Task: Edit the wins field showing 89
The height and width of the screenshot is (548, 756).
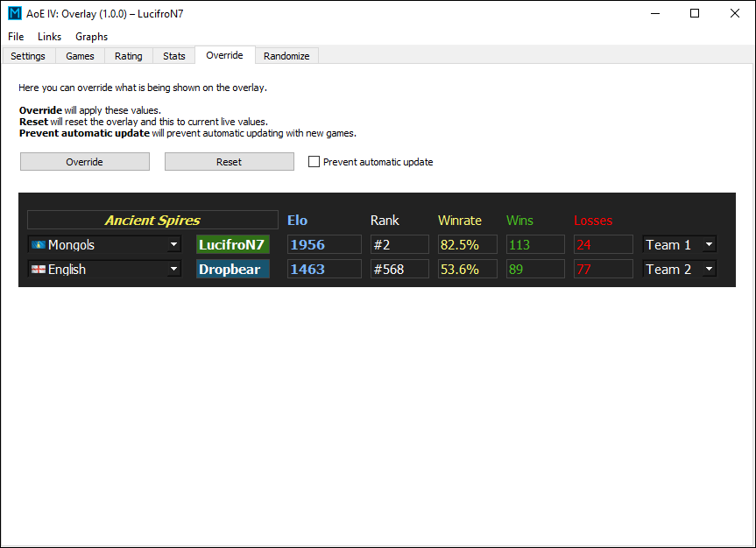Action: (535, 270)
